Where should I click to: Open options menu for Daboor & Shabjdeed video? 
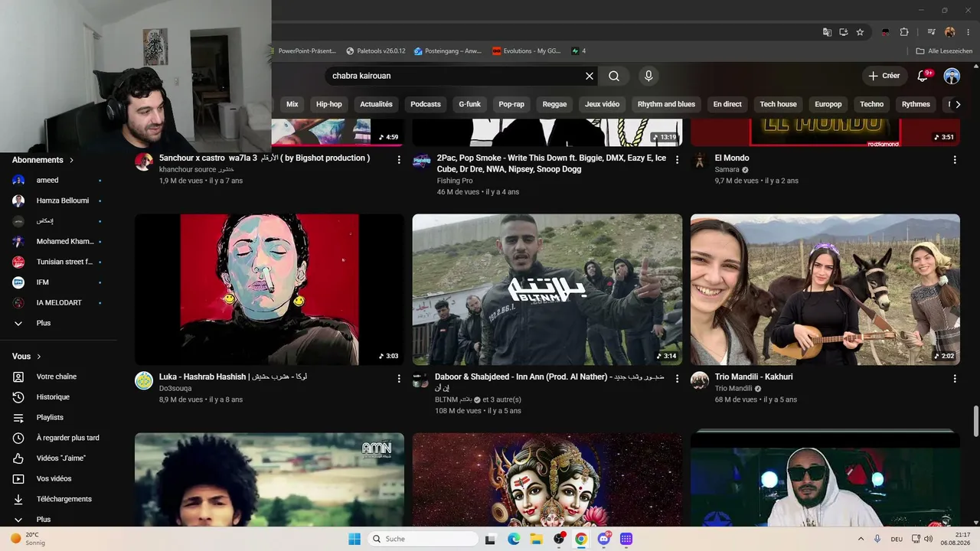point(677,379)
